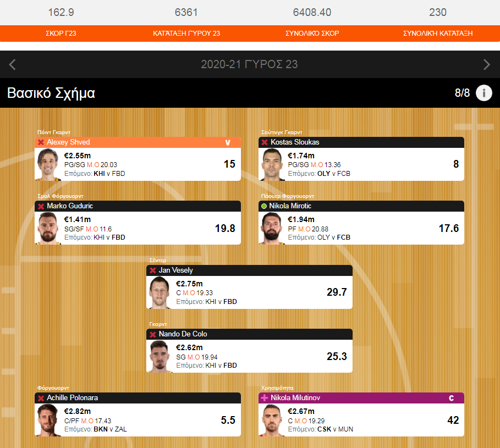
Task: Open the ΣΥΝΟΛΙΚΟ ΣΚΟΡ tab
Action: point(312,33)
